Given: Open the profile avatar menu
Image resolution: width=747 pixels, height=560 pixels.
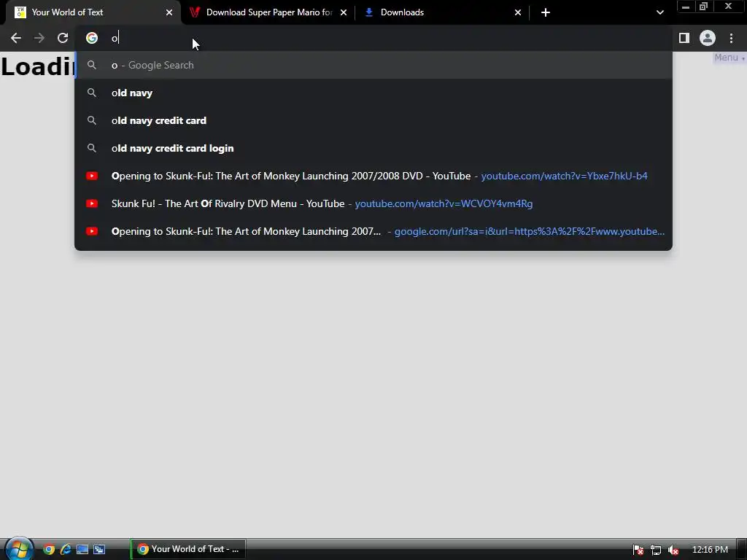Looking at the screenshot, I should (708, 38).
